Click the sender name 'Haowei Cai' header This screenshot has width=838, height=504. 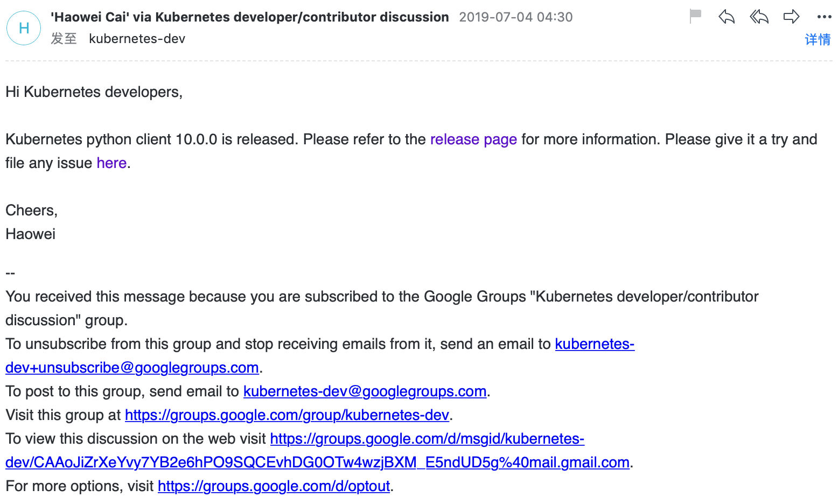tap(249, 17)
